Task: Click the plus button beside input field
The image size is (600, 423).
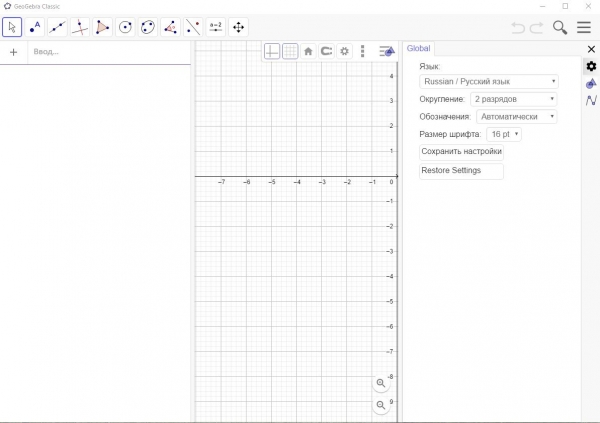Action: point(13,52)
